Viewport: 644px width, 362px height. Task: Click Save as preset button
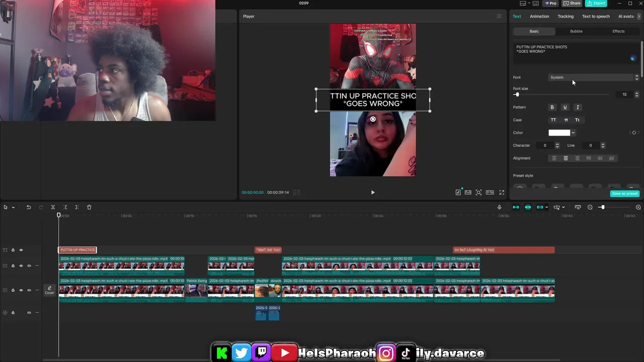tap(624, 194)
